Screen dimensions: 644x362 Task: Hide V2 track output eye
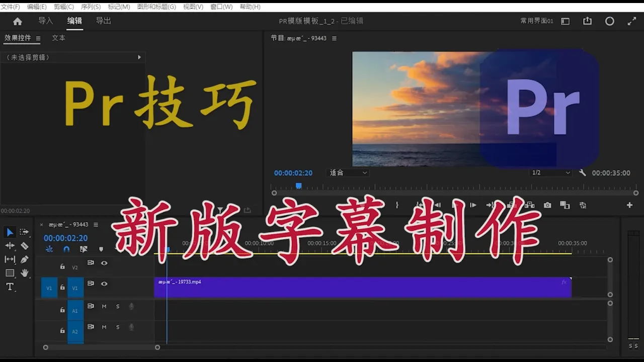[104, 263]
